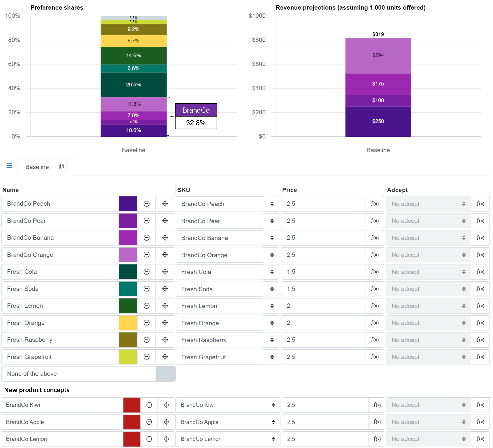Remove the Fresh Cola product row
Image resolution: width=493 pixels, height=448 pixels.
[146, 272]
